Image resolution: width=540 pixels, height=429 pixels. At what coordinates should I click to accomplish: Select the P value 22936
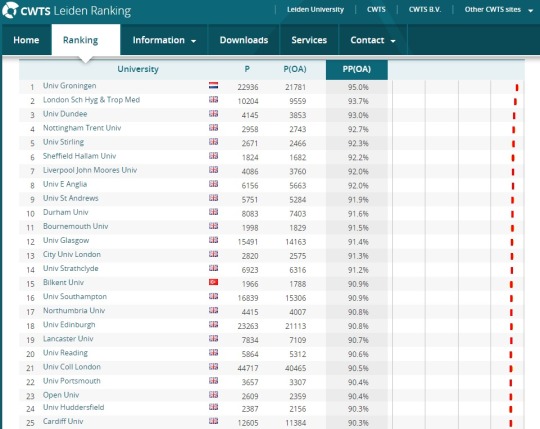point(248,87)
